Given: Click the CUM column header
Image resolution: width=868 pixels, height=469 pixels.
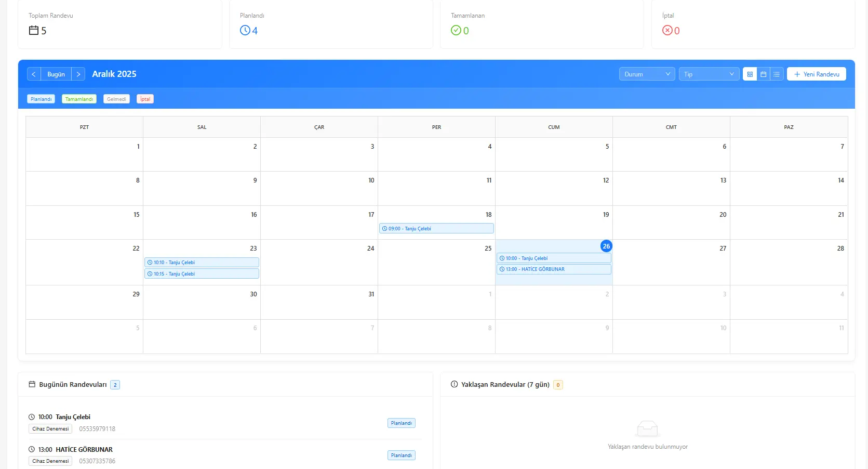Looking at the screenshot, I should (x=554, y=127).
